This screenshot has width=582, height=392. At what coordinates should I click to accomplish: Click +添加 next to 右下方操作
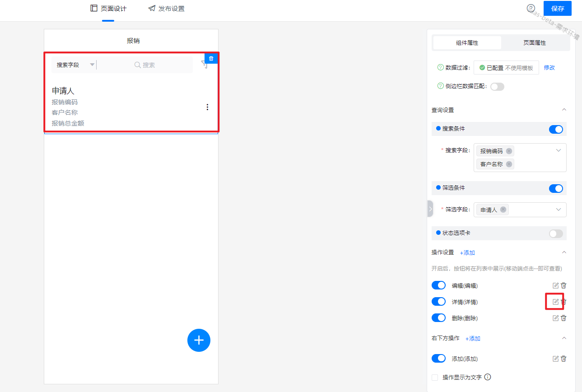[473, 338]
